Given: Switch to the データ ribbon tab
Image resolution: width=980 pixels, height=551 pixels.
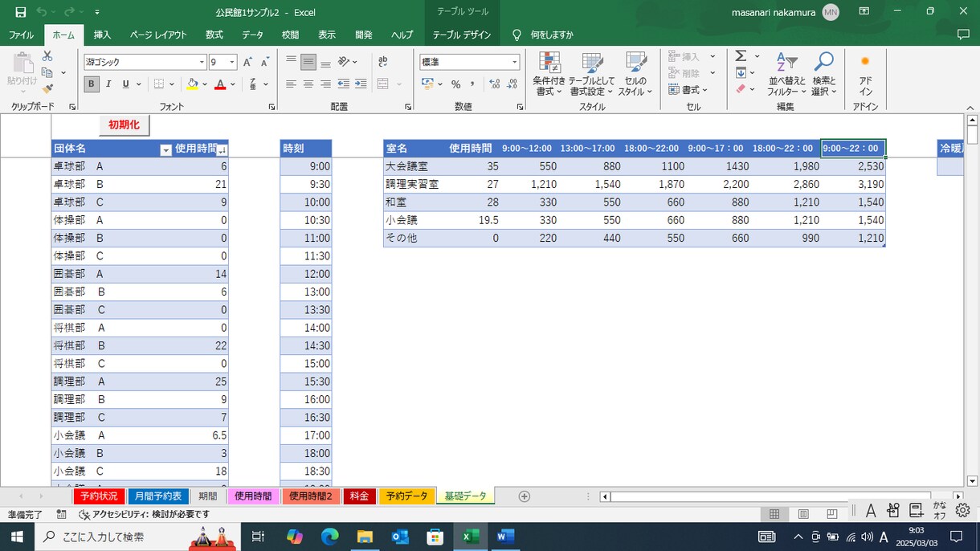Looking at the screenshot, I should tap(252, 35).
